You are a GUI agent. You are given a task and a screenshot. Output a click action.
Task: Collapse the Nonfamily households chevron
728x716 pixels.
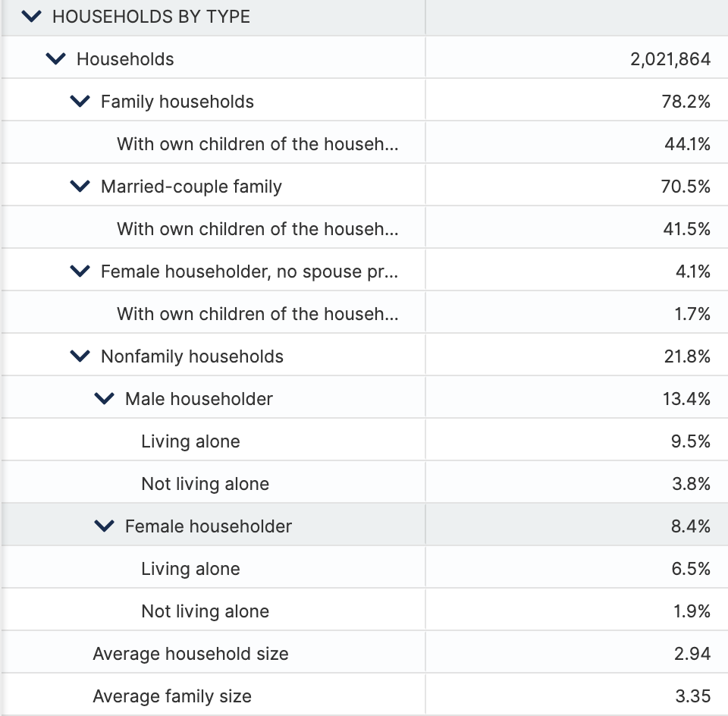point(80,356)
